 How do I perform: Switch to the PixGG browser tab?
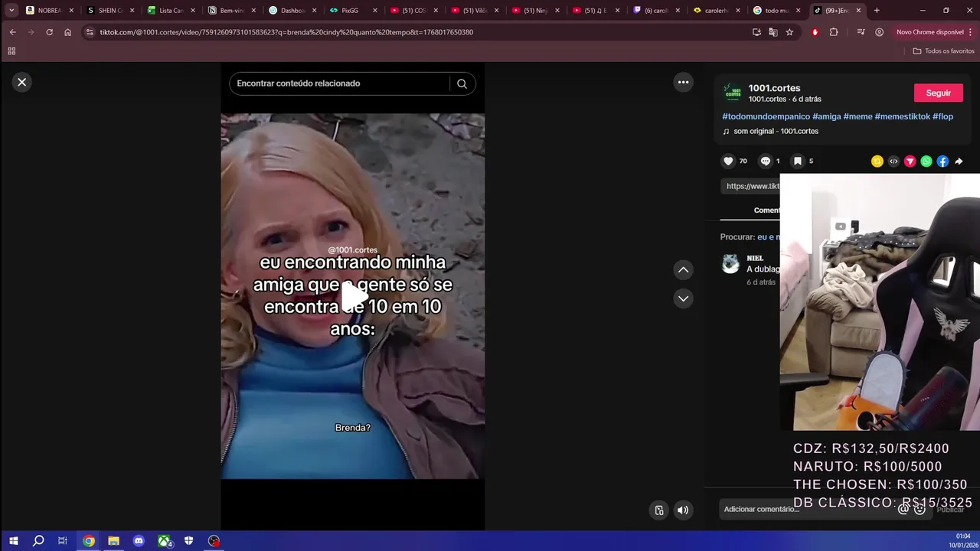[354, 11]
